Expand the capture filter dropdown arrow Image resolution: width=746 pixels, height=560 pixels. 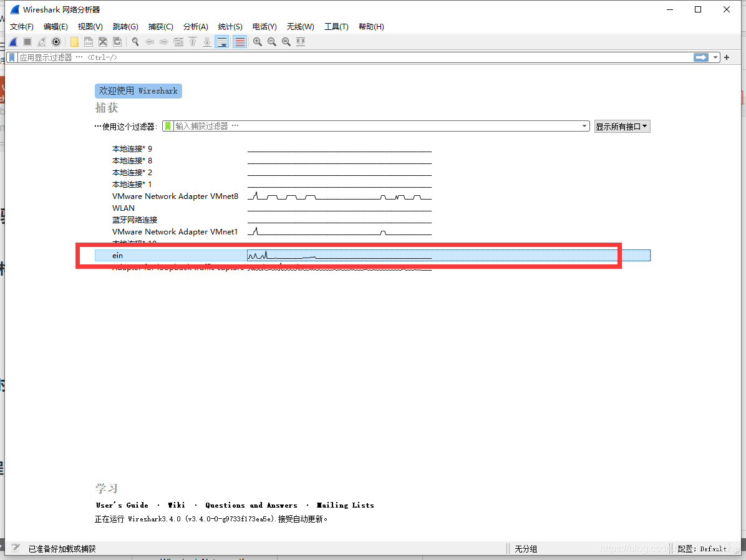tap(584, 126)
